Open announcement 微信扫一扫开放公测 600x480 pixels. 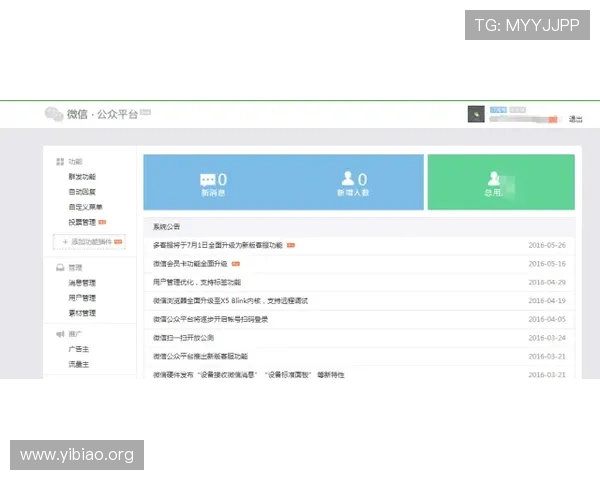pyautogui.click(x=183, y=338)
